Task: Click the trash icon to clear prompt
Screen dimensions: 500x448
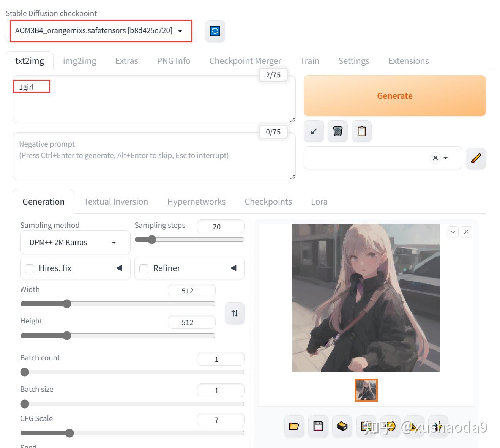Action: point(338,131)
